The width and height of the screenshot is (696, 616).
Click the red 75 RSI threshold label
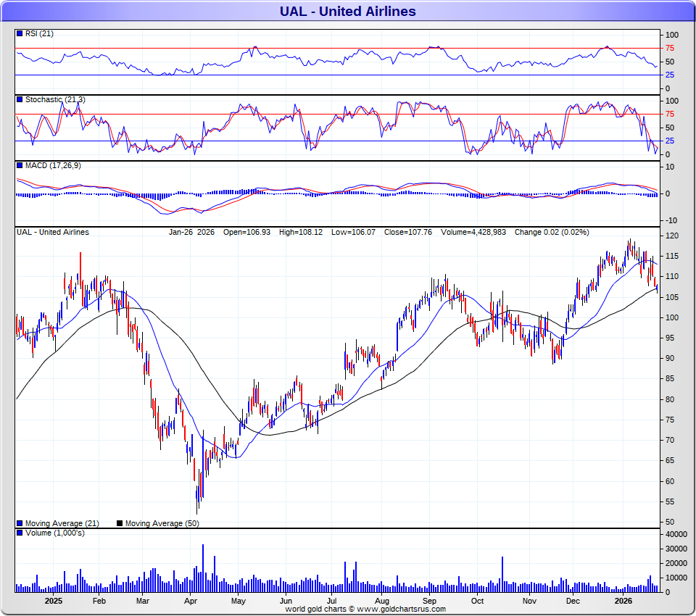[670, 48]
